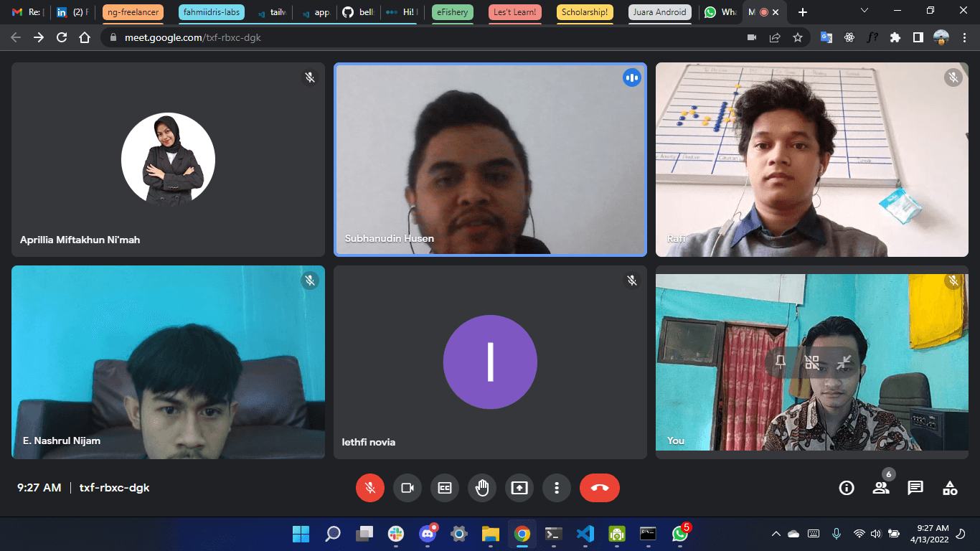Select Subhanudin Husen's video tile
The width and height of the screenshot is (980, 551).
[x=490, y=159]
